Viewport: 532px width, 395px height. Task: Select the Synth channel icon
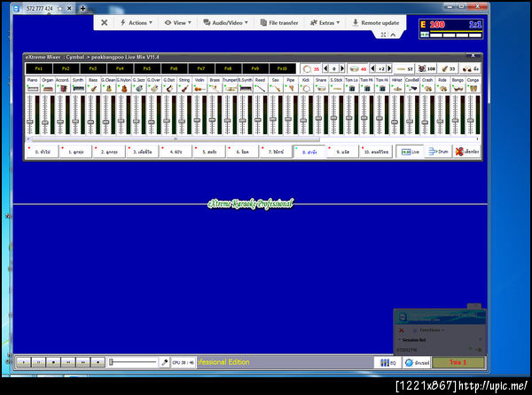click(x=78, y=89)
